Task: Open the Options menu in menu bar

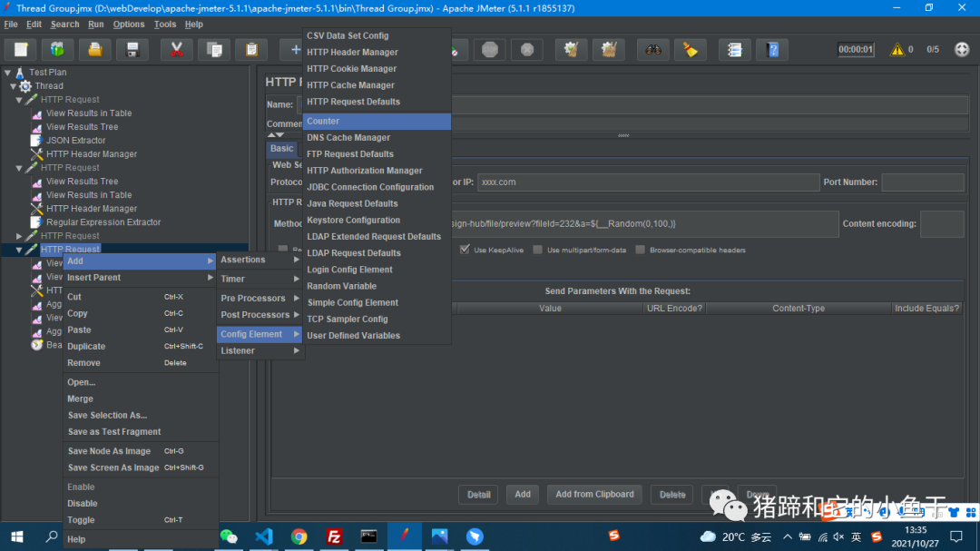Action: 129,25
